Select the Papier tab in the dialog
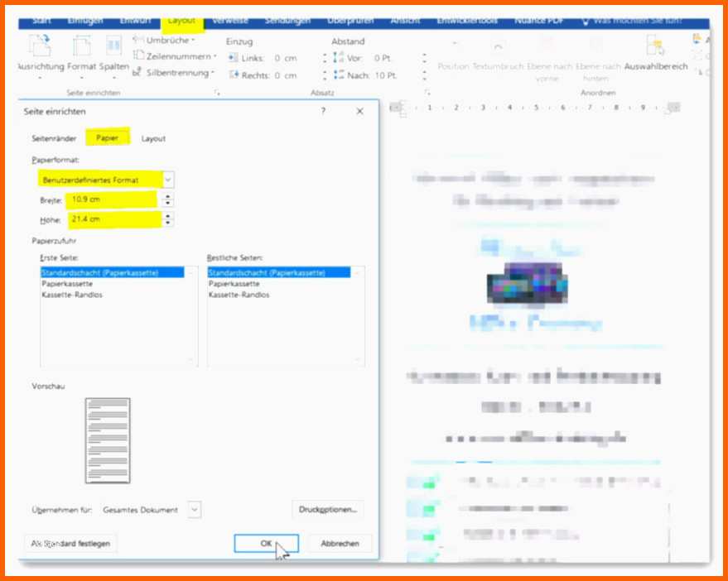This screenshot has width=728, height=581. pos(107,138)
